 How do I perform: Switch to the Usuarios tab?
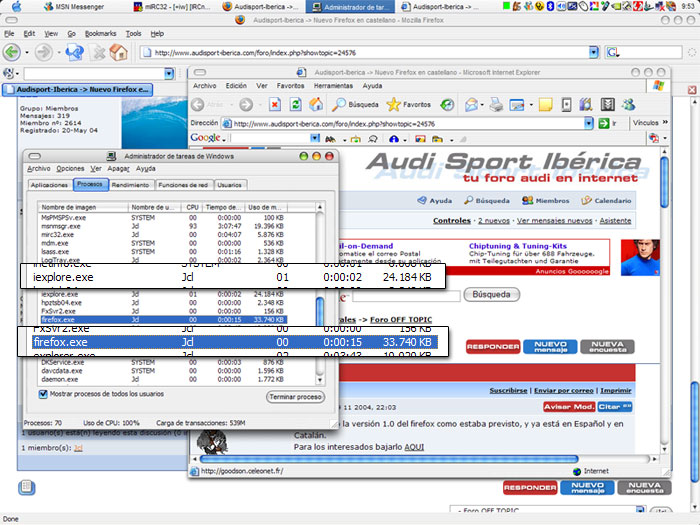[229, 185]
